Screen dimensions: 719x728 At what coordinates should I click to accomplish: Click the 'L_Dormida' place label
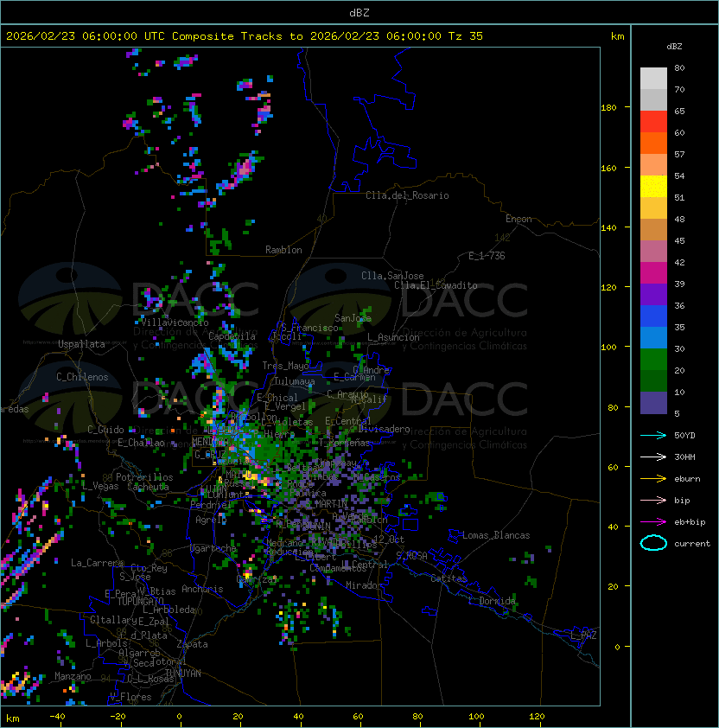pos(492,601)
